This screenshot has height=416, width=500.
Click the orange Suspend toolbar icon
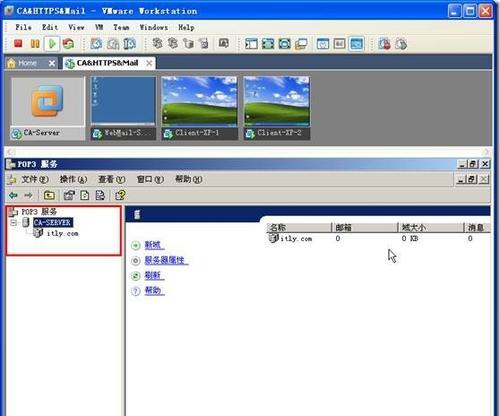(35, 44)
